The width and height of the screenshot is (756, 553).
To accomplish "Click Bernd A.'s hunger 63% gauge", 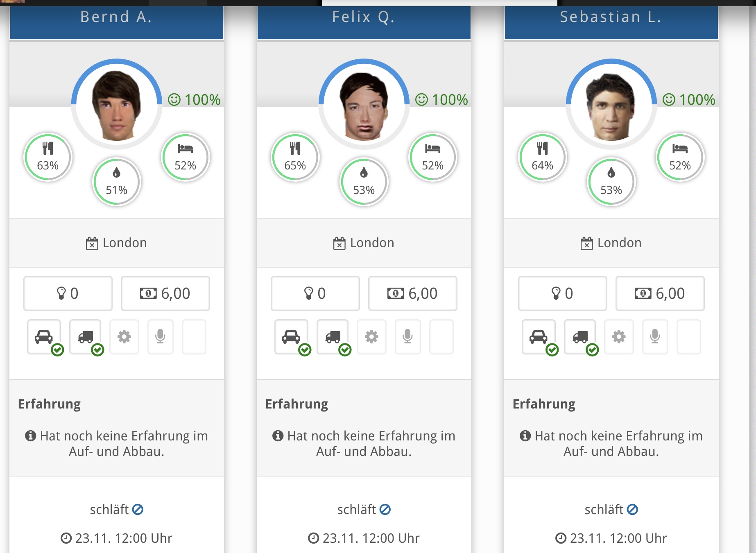I will [48, 157].
